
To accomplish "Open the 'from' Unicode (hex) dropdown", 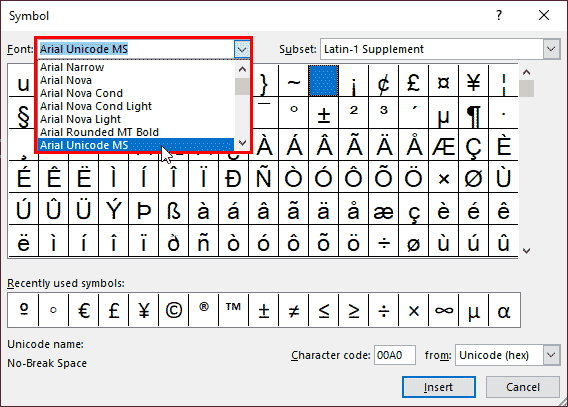I will pyautogui.click(x=551, y=355).
